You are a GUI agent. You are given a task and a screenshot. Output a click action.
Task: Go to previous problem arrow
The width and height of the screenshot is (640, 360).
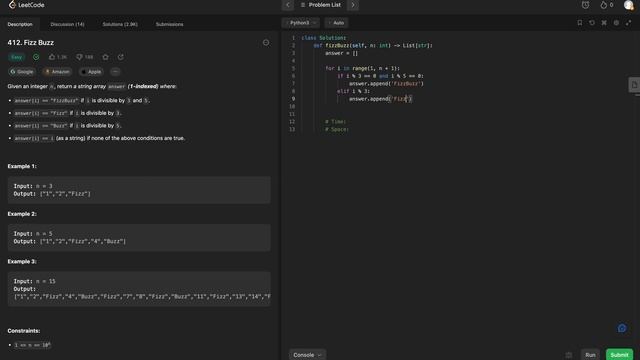point(288,5)
